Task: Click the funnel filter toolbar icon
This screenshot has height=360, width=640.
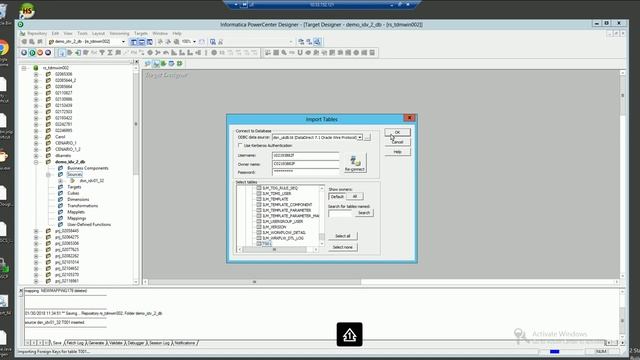Action: click(x=102, y=53)
